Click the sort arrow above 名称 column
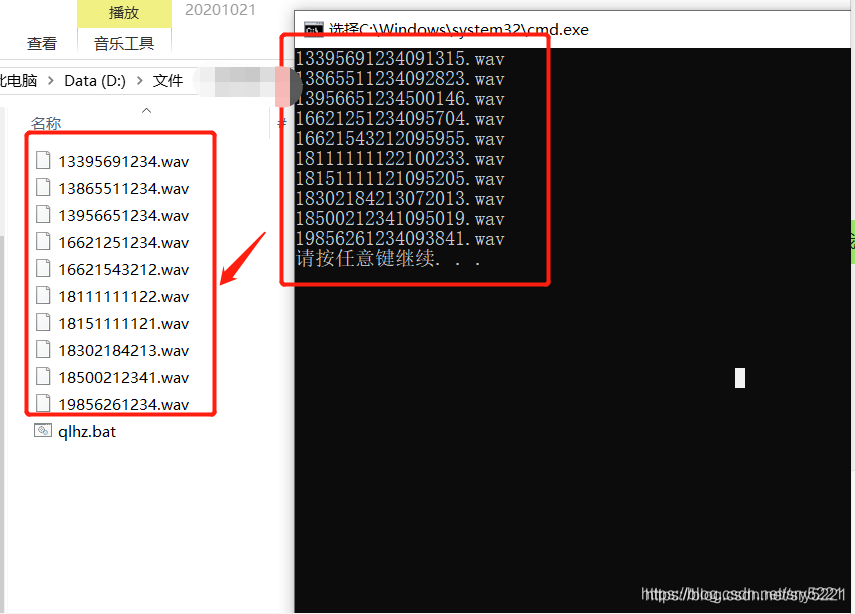 point(146,111)
